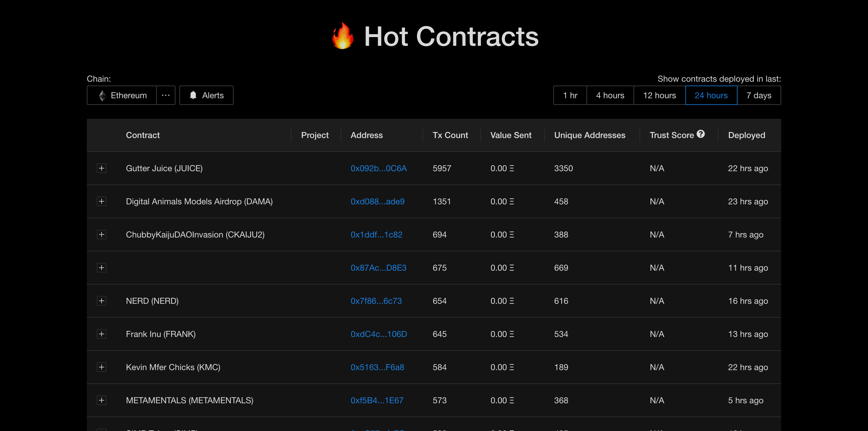Click address 0x87Ac...D8E3 on the unnamed row
The image size is (868, 431).
(379, 268)
